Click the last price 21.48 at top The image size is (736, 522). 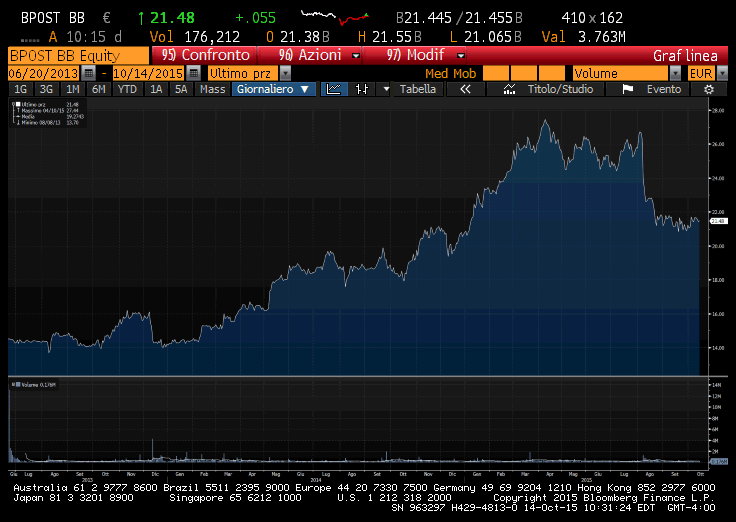point(172,18)
